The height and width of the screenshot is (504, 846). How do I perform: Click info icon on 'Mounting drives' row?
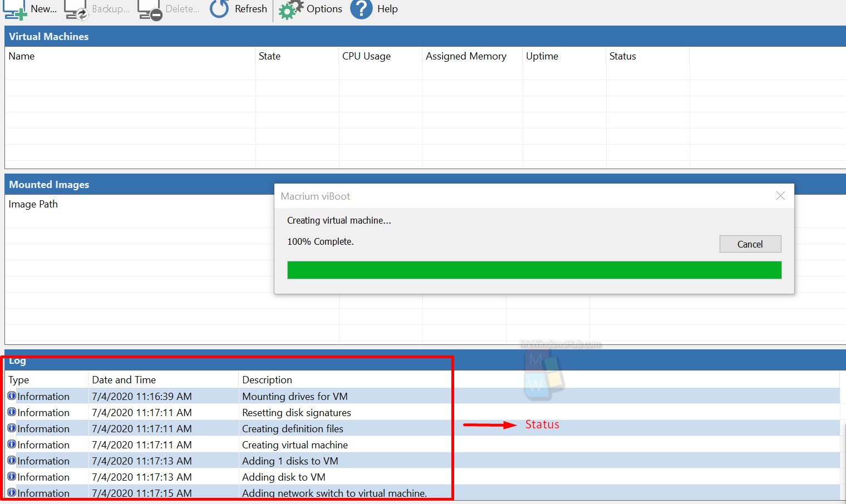click(x=12, y=396)
